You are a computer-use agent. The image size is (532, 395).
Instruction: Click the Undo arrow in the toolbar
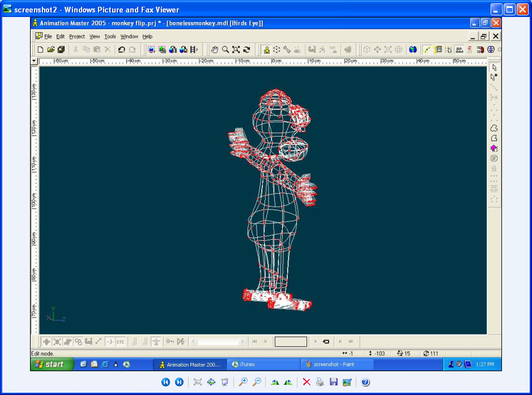121,50
